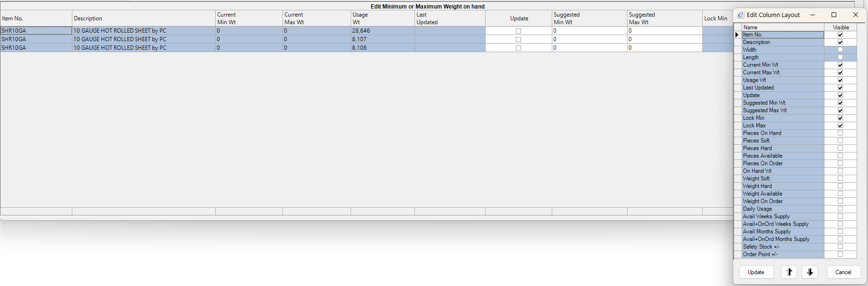Click the Suggested Max Wt grid column header
This screenshot has width=868, height=286.
[x=665, y=18]
